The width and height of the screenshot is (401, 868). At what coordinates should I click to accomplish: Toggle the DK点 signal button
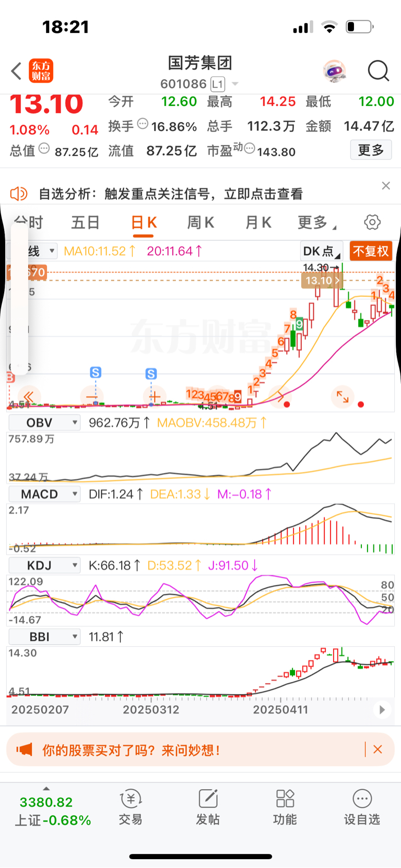(322, 251)
